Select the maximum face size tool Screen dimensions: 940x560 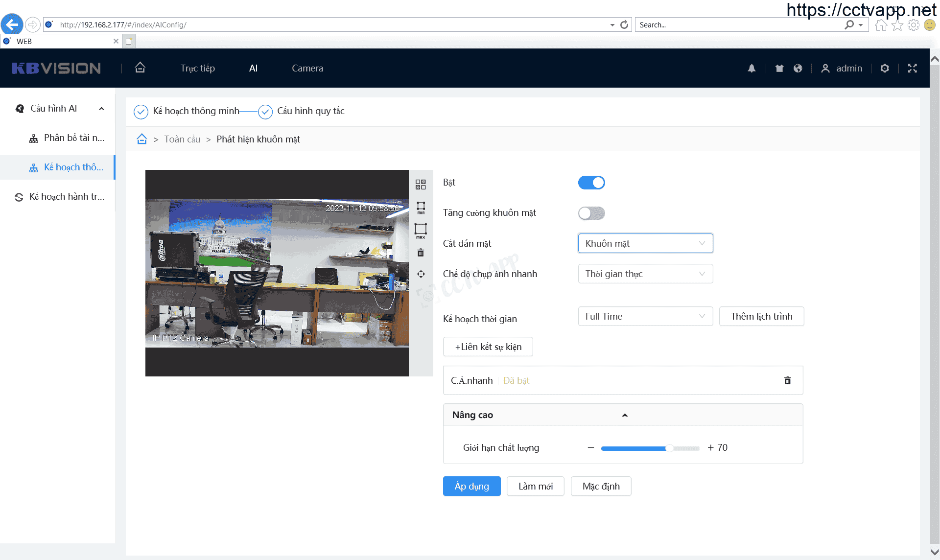coord(421,230)
